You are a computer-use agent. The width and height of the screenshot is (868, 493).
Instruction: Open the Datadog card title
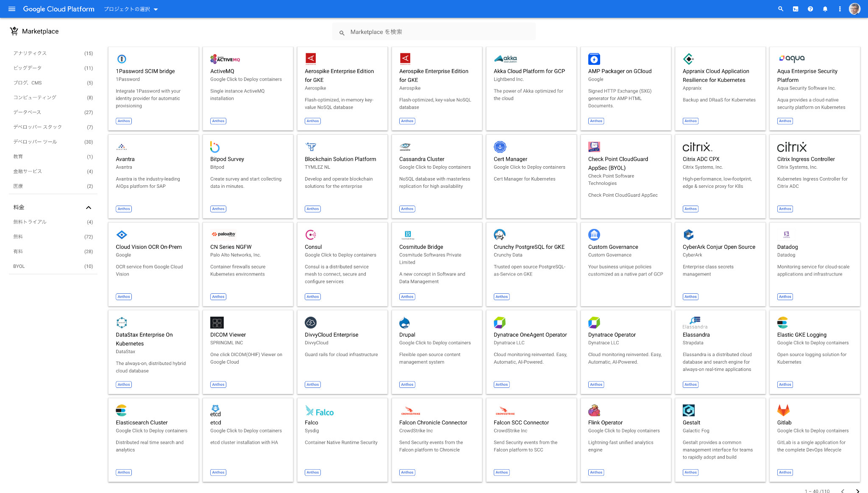(x=787, y=247)
